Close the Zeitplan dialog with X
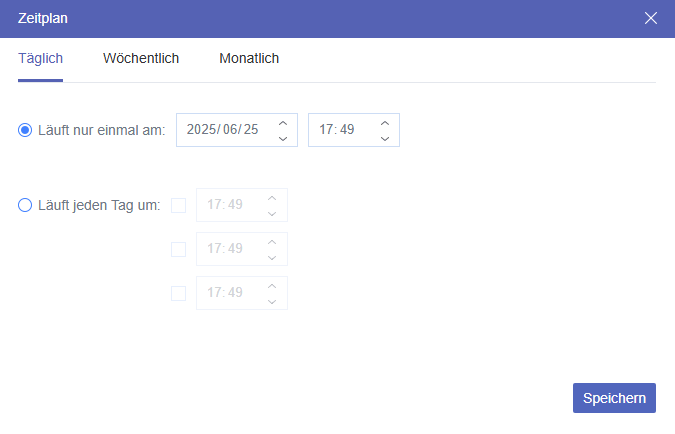 (x=651, y=18)
